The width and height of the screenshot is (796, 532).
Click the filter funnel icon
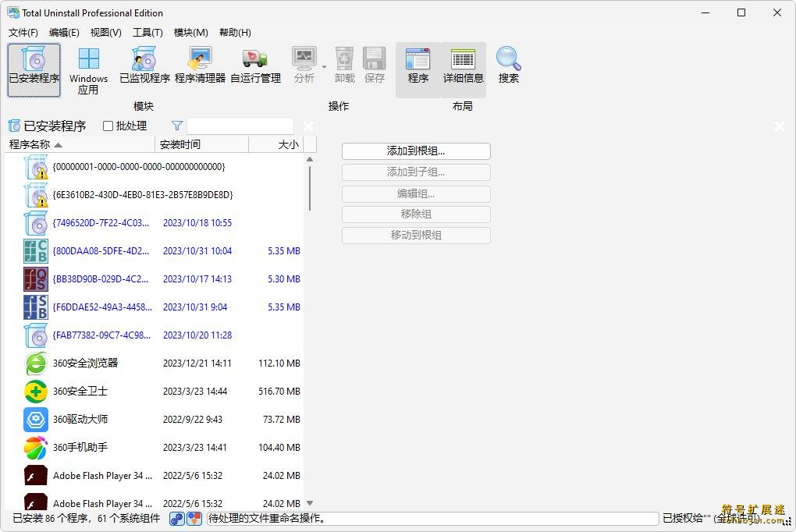click(x=176, y=126)
